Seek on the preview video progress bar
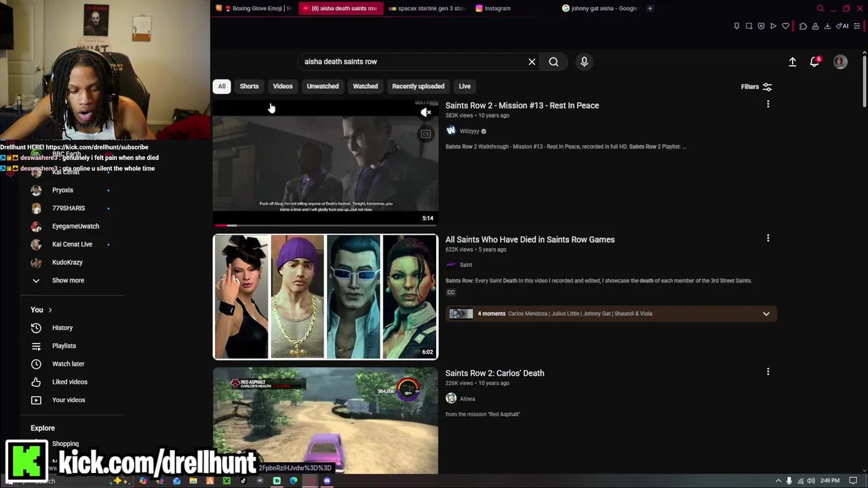The height and width of the screenshot is (488, 868). [x=325, y=225]
